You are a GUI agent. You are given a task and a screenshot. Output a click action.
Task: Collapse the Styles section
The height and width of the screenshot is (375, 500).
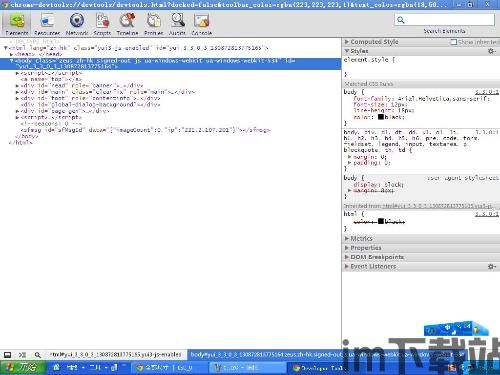[347, 51]
